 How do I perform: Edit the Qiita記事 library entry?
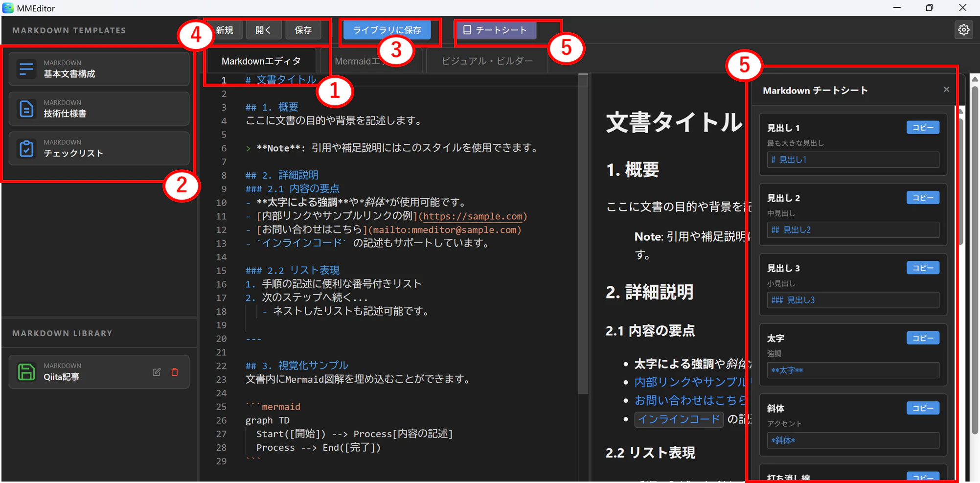click(157, 372)
